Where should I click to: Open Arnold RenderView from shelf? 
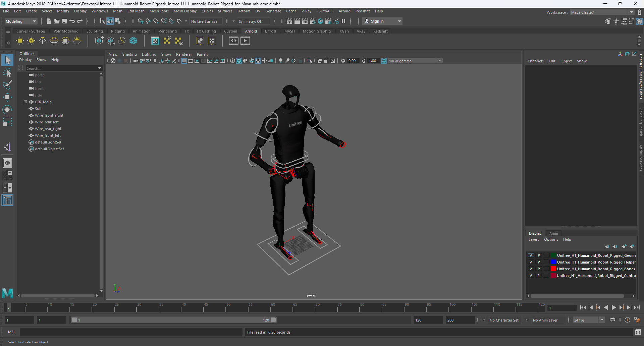pyautogui.click(x=234, y=41)
